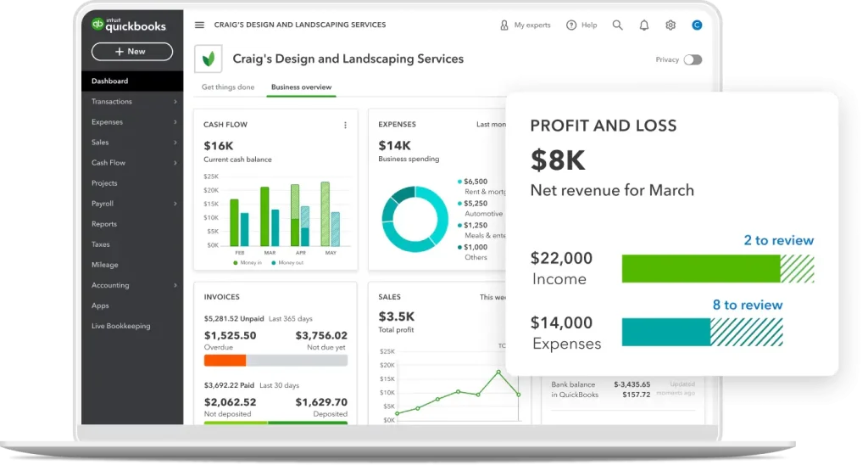868x465 pixels.
Task: Expand the Transactions chevron
Action: pos(175,102)
